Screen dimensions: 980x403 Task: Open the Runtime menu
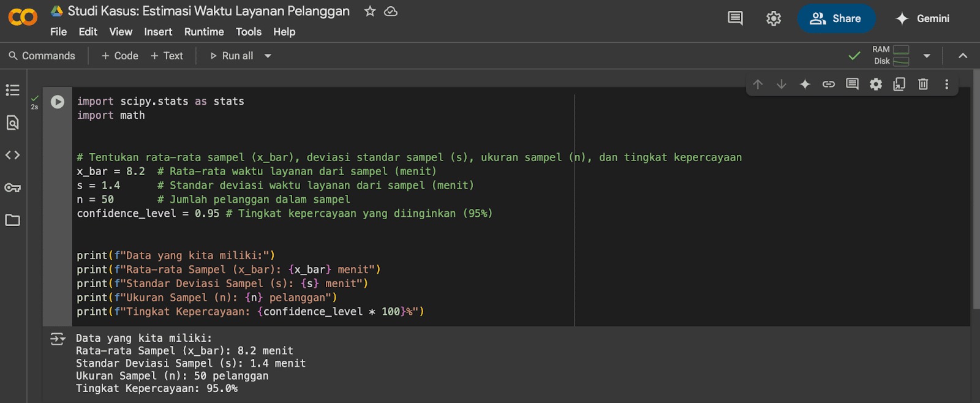tap(204, 32)
